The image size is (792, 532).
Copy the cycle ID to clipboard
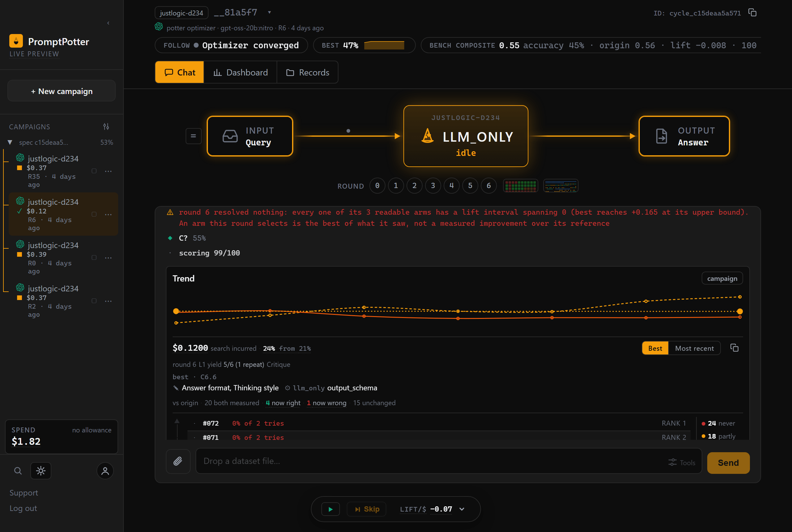point(752,13)
